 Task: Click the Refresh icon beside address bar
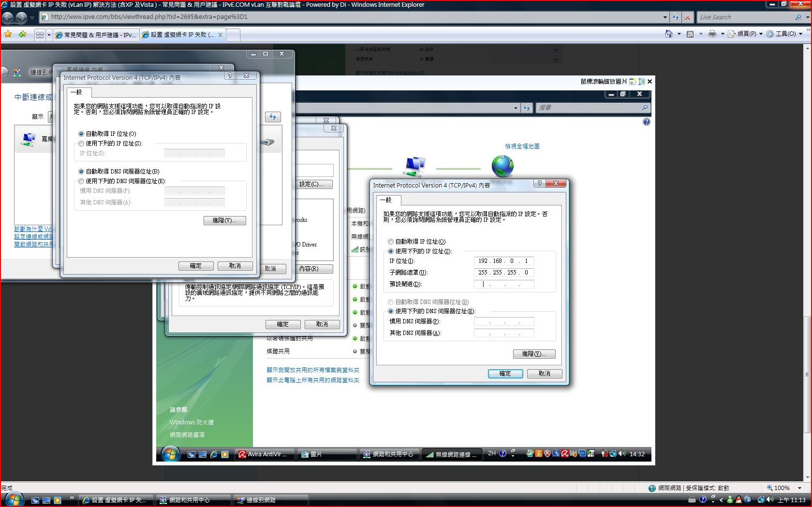pyautogui.click(x=676, y=17)
